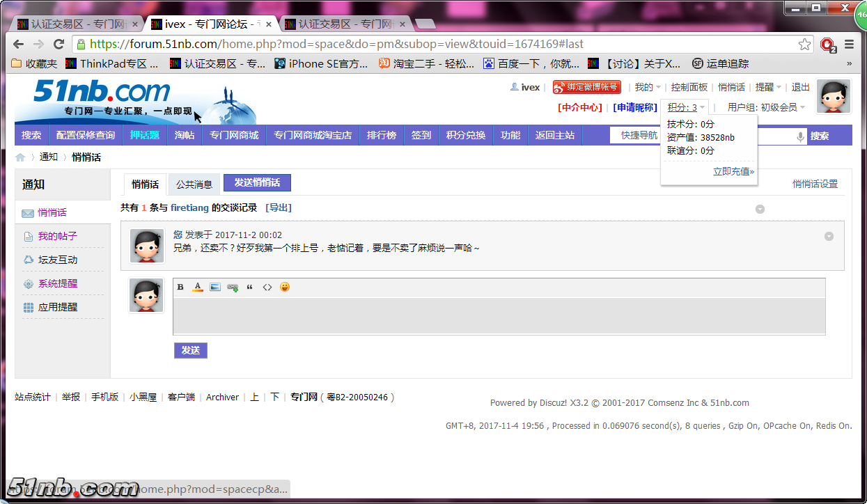Select 系统提醒 in the left sidebar
This screenshot has height=504, width=867.
[58, 283]
